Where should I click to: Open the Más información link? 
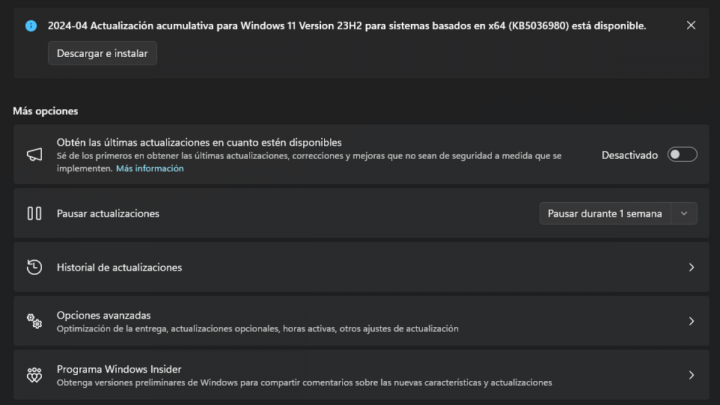point(150,169)
